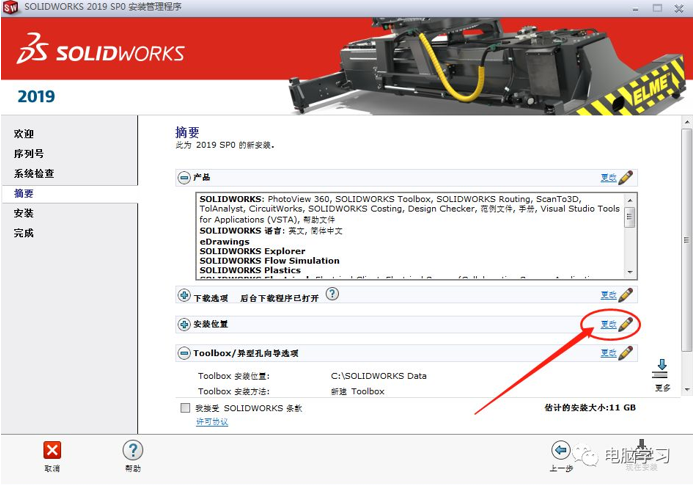Open the help question mark next to 后台下载程序已打开

click(x=332, y=294)
